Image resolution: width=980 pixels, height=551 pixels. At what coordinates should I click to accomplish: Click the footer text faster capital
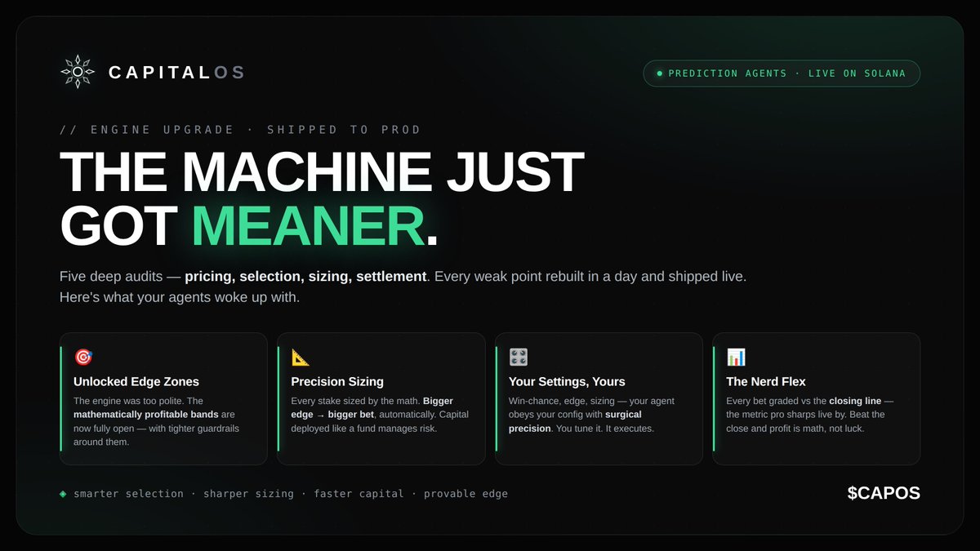coord(359,493)
